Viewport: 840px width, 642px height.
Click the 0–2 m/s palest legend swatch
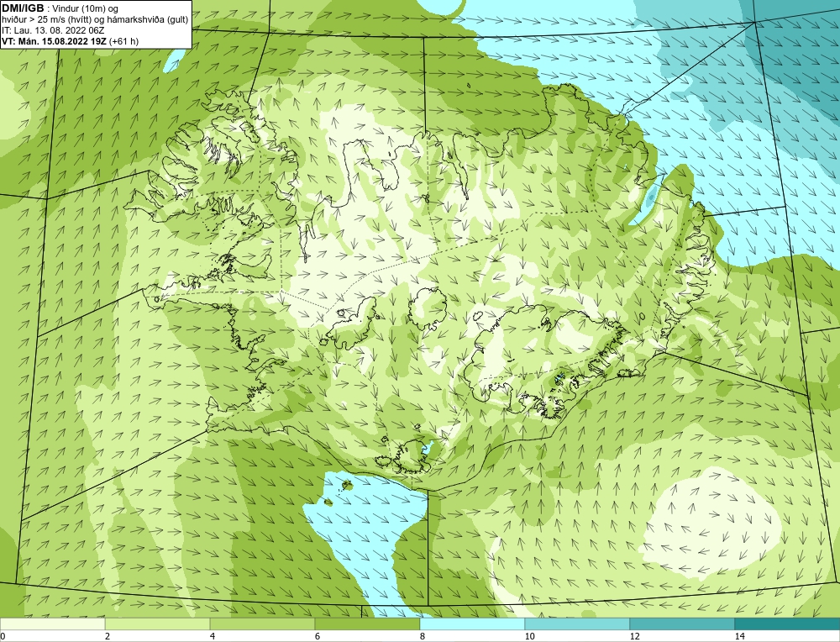(52, 624)
